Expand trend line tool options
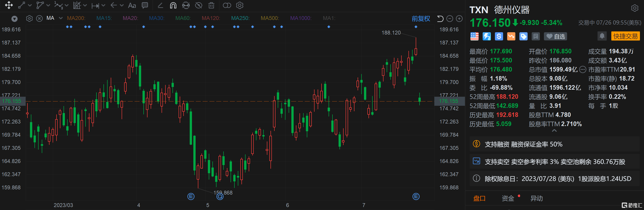 click(30, 5)
